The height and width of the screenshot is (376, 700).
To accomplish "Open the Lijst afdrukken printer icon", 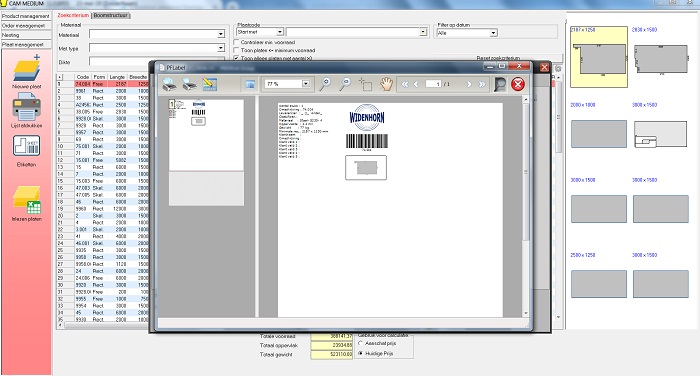I will [27, 107].
